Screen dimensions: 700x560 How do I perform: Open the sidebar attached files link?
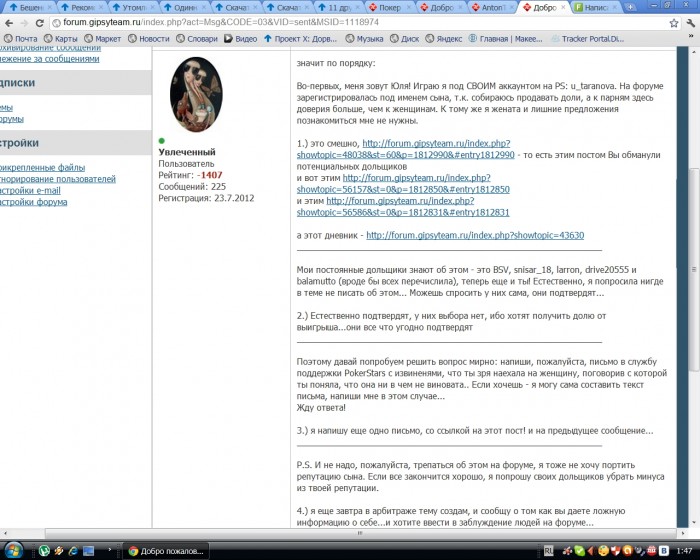click(42, 167)
